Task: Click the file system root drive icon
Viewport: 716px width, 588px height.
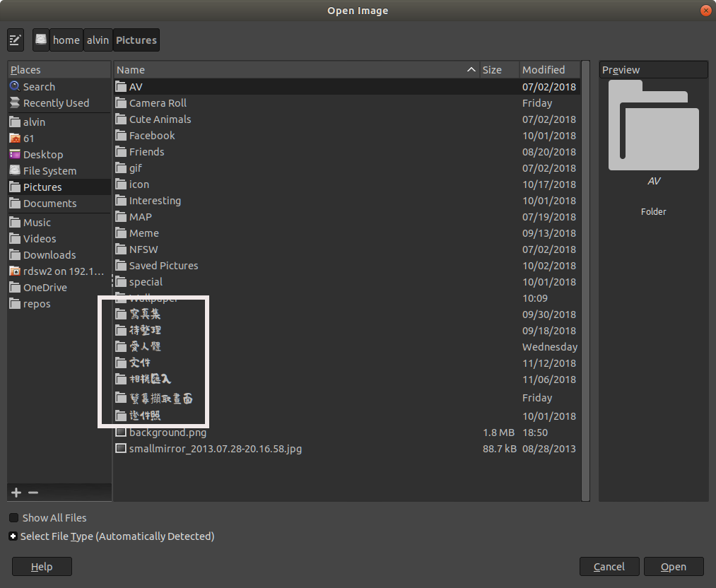Action: click(x=41, y=40)
